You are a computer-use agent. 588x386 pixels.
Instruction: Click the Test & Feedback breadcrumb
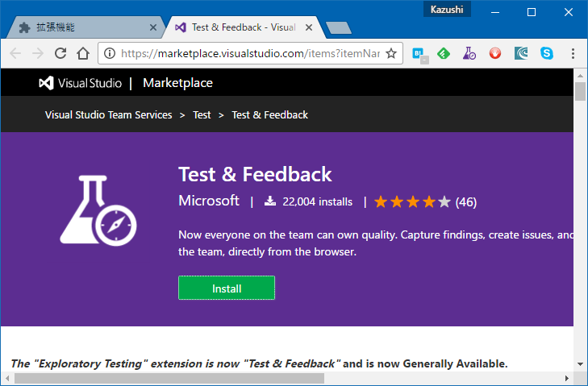pyautogui.click(x=269, y=114)
